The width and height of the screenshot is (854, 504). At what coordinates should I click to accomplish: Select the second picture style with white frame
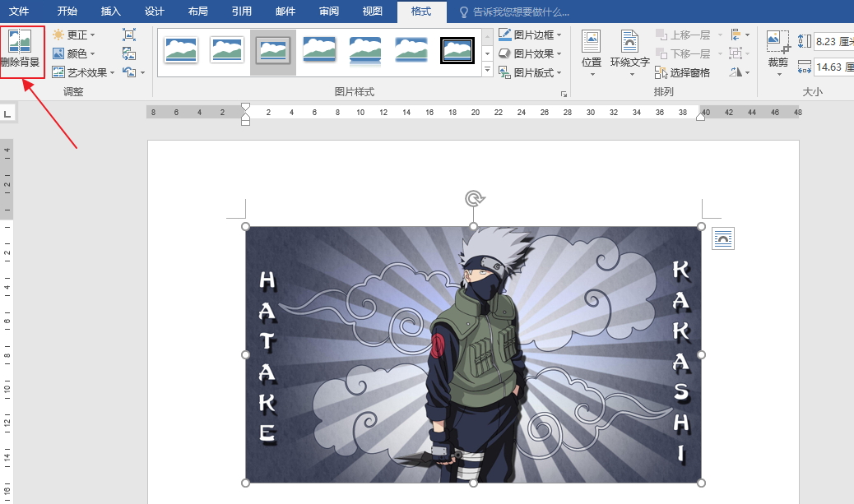[226, 51]
